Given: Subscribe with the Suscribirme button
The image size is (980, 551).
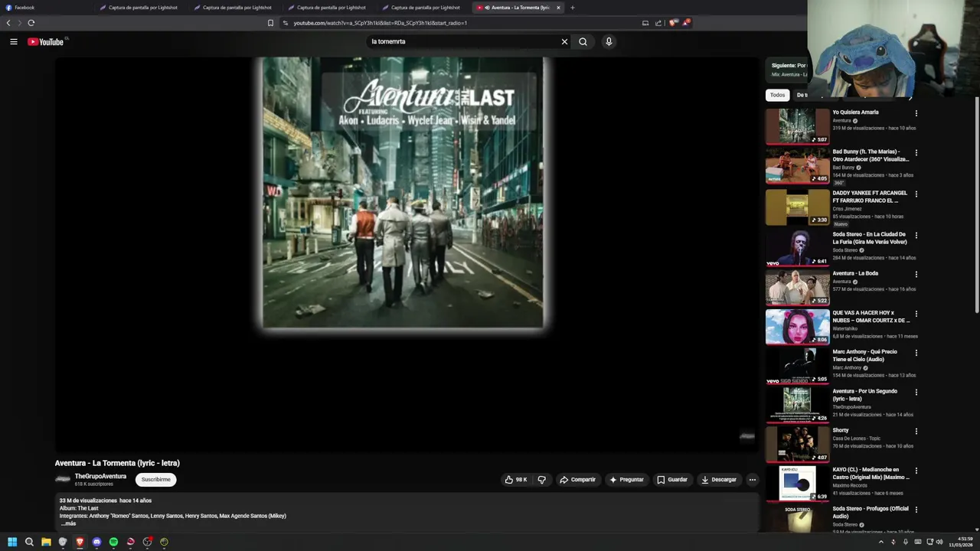Looking at the screenshot, I should (155, 480).
